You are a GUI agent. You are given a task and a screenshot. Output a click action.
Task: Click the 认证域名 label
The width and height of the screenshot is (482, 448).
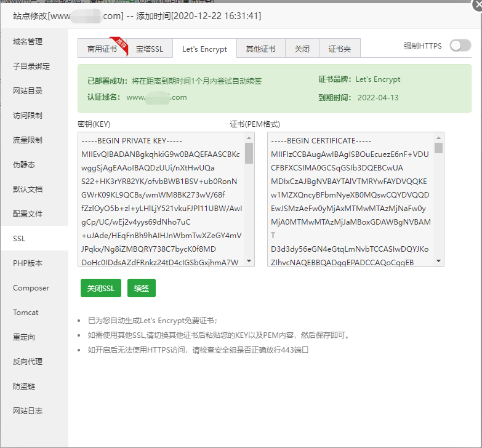tap(104, 97)
